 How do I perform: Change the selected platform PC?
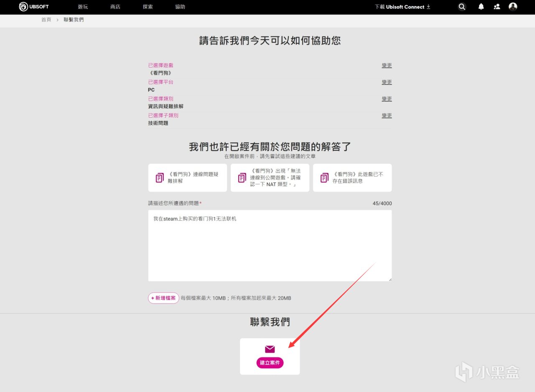[387, 82]
